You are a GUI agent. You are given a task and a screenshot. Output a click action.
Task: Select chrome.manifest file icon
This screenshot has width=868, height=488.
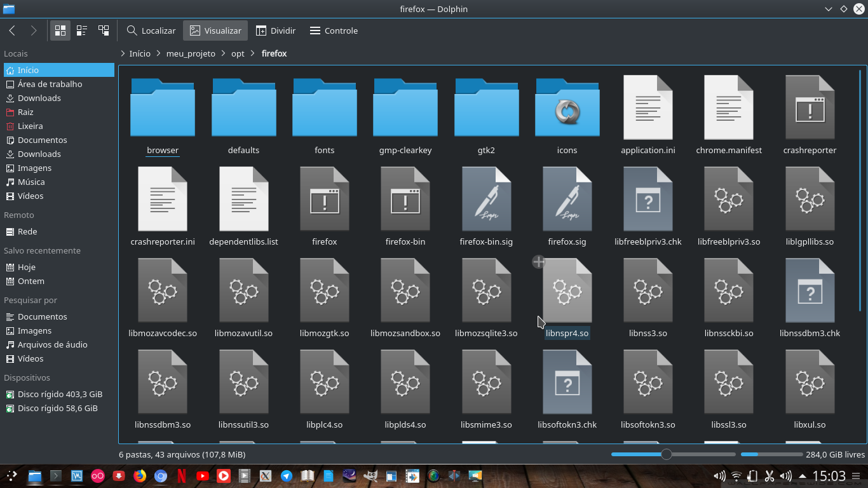coord(729,107)
